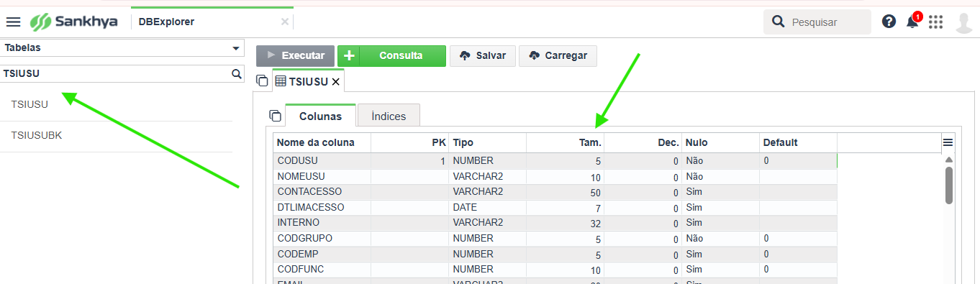
Task: Click the grid vertical scrollbar thumb
Action: point(948,185)
